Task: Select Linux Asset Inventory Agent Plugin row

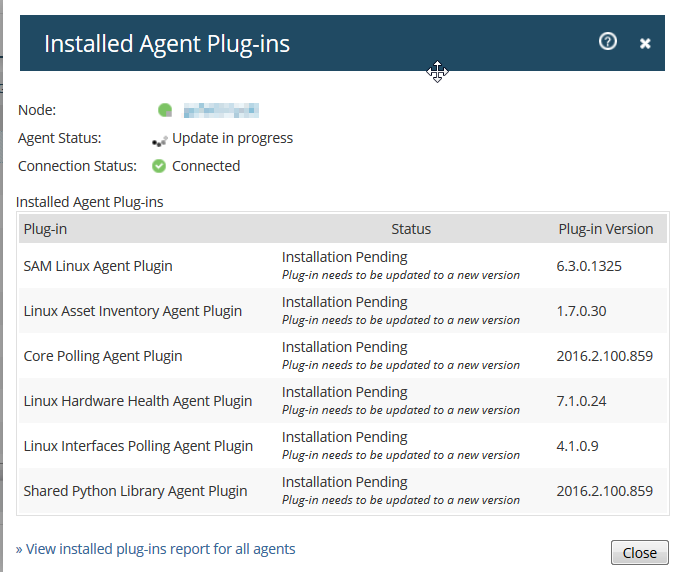Action: pyautogui.click(x=133, y=311)
